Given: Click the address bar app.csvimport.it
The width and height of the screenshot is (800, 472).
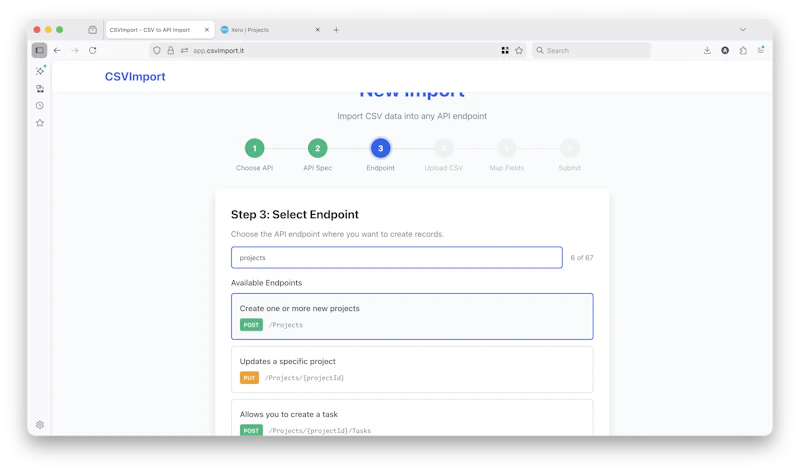Looking at the screenshot, I should click(337, 51).
